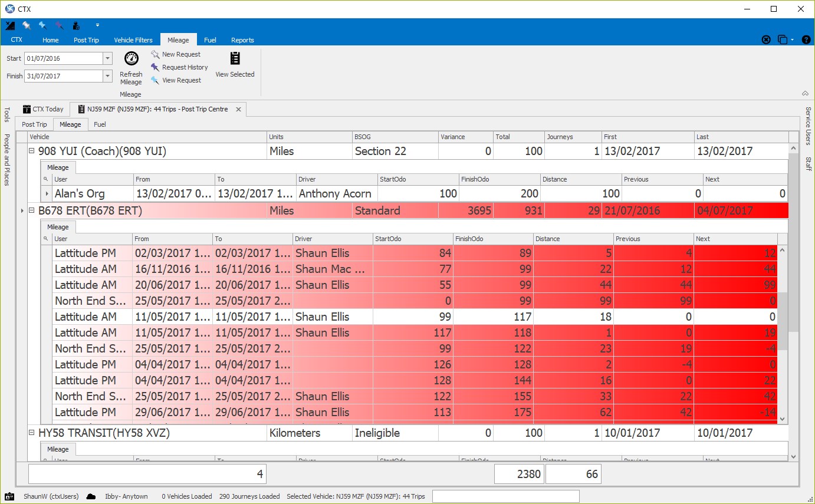Screen dimensions: 815x504
Task: Click the overlapping windows icon in ribbon
Action: coord(783,39)
